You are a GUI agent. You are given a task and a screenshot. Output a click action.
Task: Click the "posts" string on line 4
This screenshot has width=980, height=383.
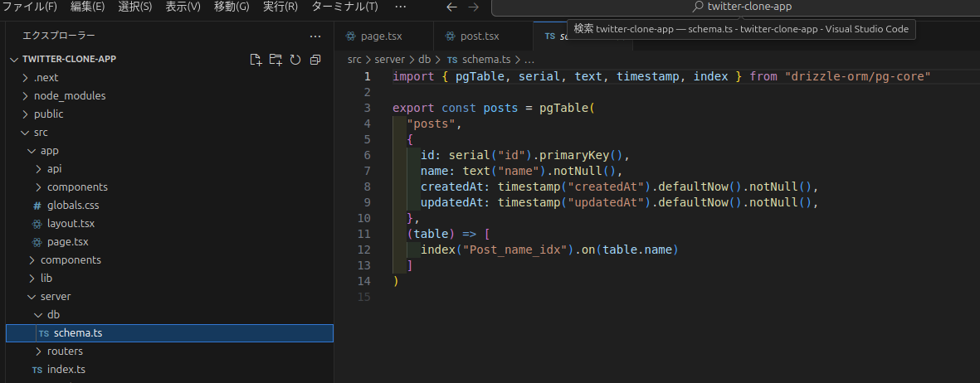431,124
